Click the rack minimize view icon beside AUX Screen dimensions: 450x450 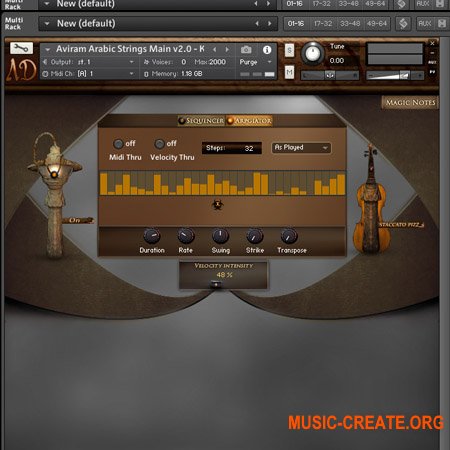(442, 24)
